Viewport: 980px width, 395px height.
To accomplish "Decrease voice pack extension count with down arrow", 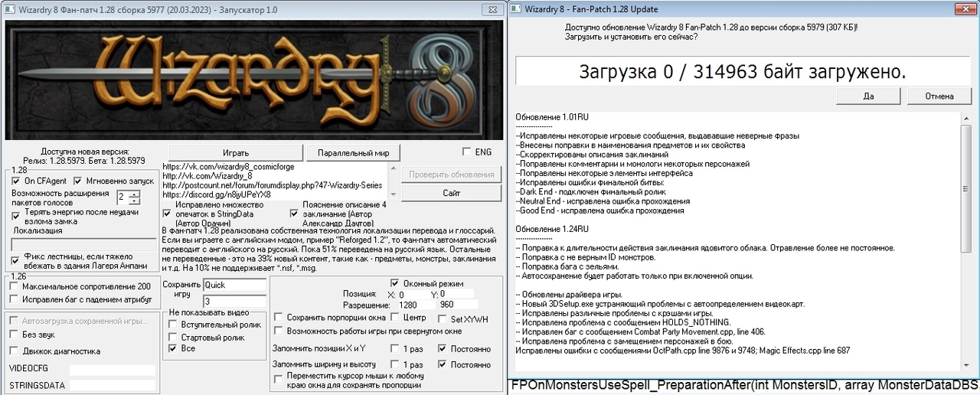I will (135, 201).
